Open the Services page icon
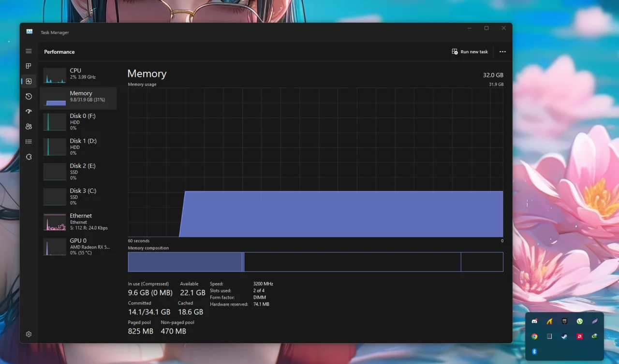619x364 pixels. point(29,157)
